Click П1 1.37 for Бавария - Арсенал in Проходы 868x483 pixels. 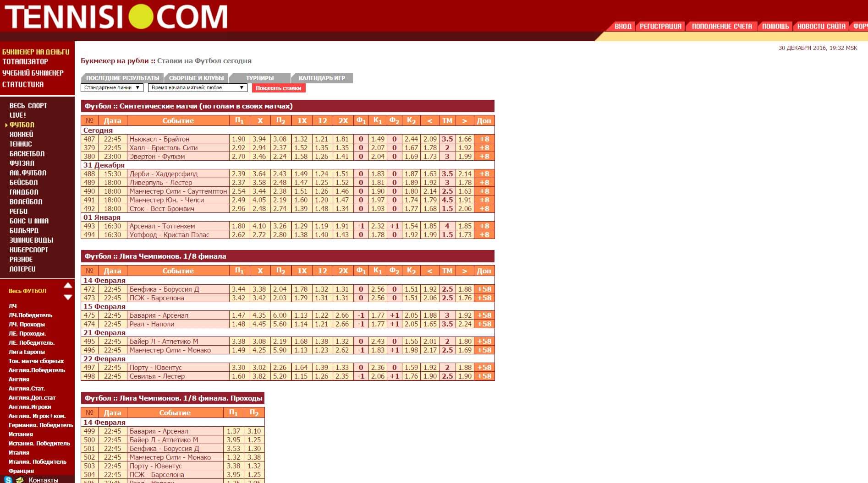[234, 431]
